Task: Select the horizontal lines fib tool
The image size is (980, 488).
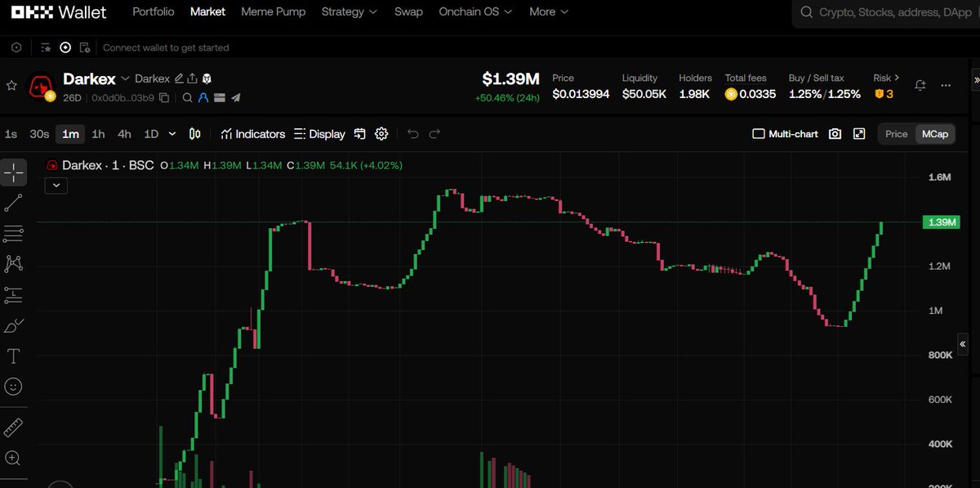Action: tap(14, 234)
